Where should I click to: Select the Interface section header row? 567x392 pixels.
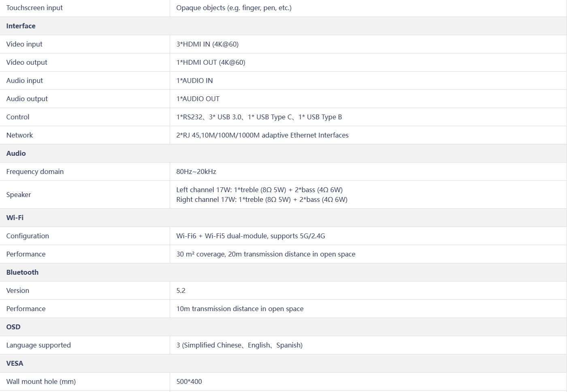coord(283,26)
